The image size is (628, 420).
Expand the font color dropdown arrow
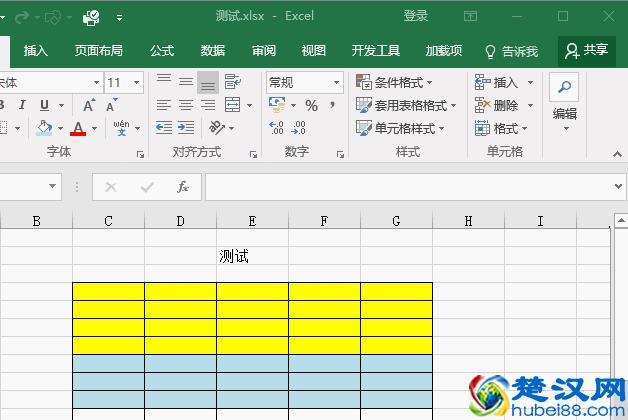pyautogui.click(x=95, y=129)
